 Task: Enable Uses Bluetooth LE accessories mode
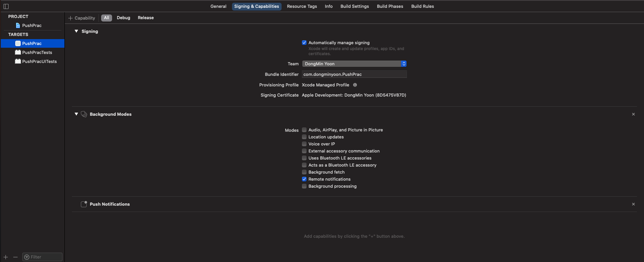(x=304, y=158)
